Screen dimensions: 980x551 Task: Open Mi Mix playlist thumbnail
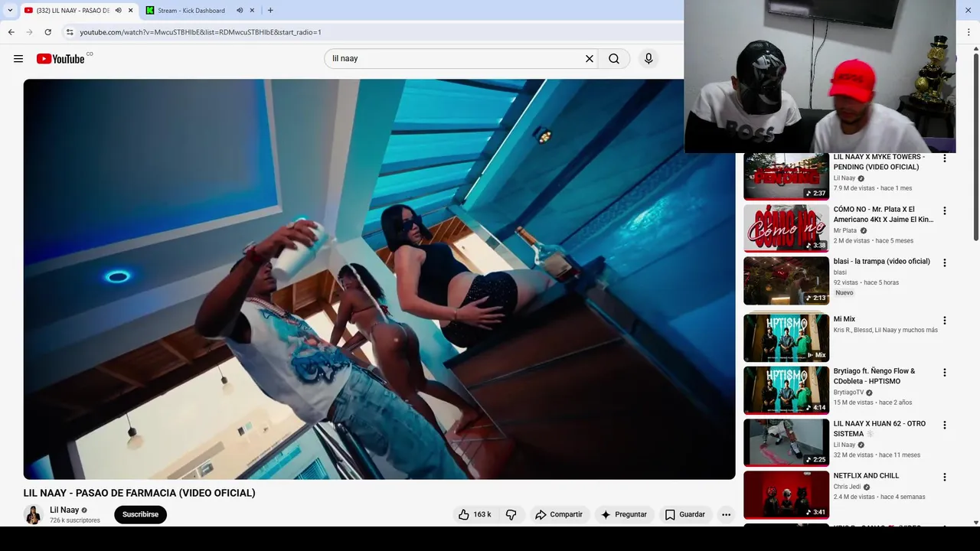point(786,337)
